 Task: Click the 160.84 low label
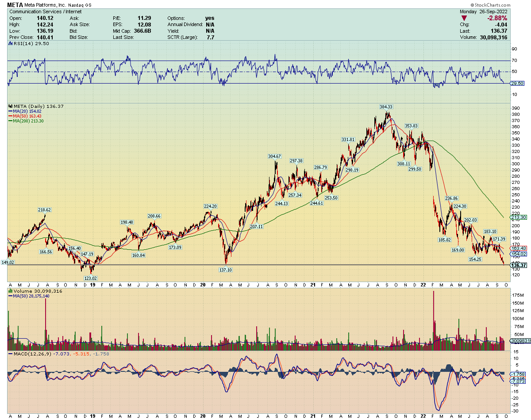[x=139, y=255]
